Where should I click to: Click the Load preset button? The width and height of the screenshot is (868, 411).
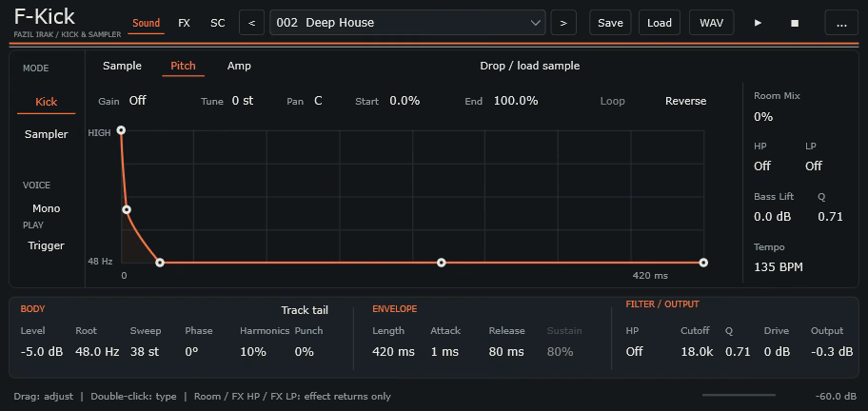(x=660, y=23)
